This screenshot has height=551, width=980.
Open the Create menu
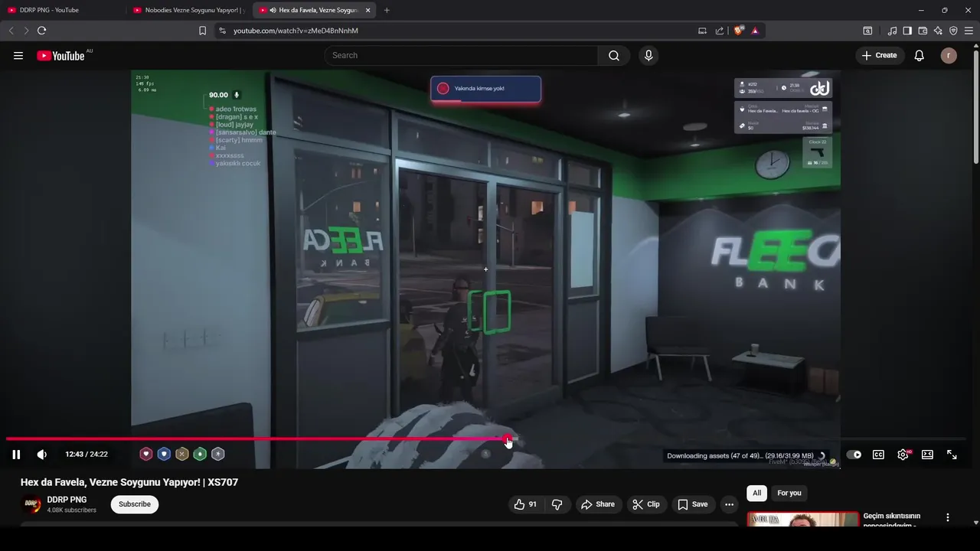880,55
